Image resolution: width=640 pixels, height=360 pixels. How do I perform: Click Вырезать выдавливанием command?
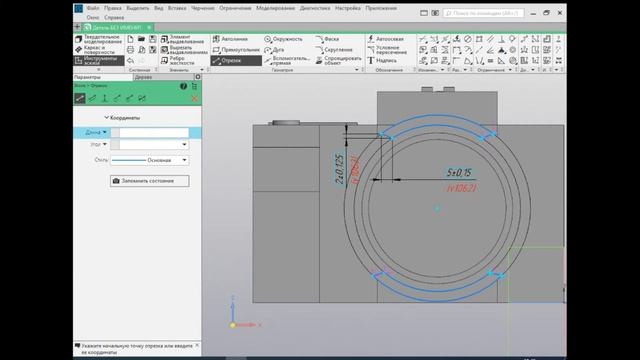coord(184,50)
